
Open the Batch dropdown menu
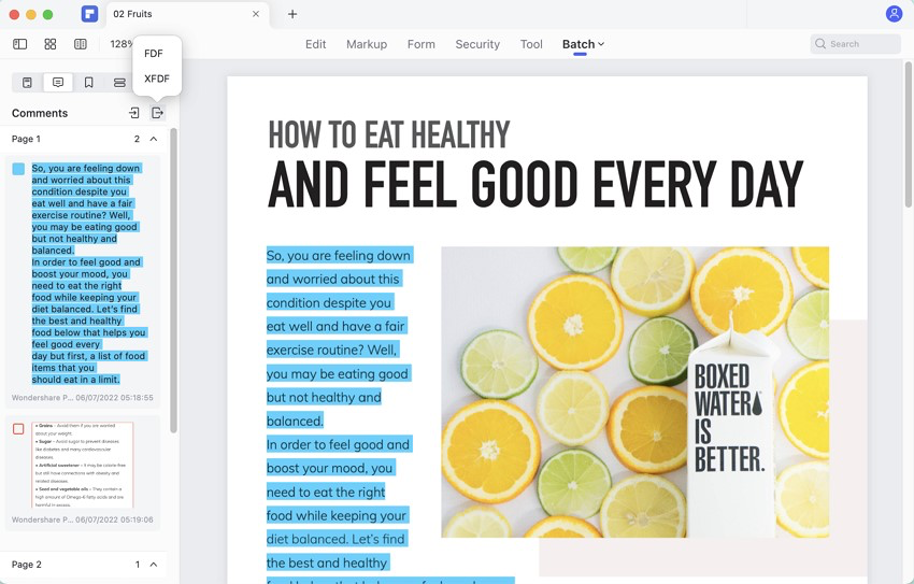583,44
